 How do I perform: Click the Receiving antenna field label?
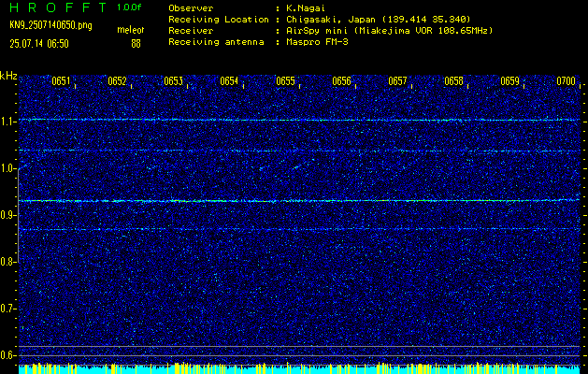click(216, 42)
